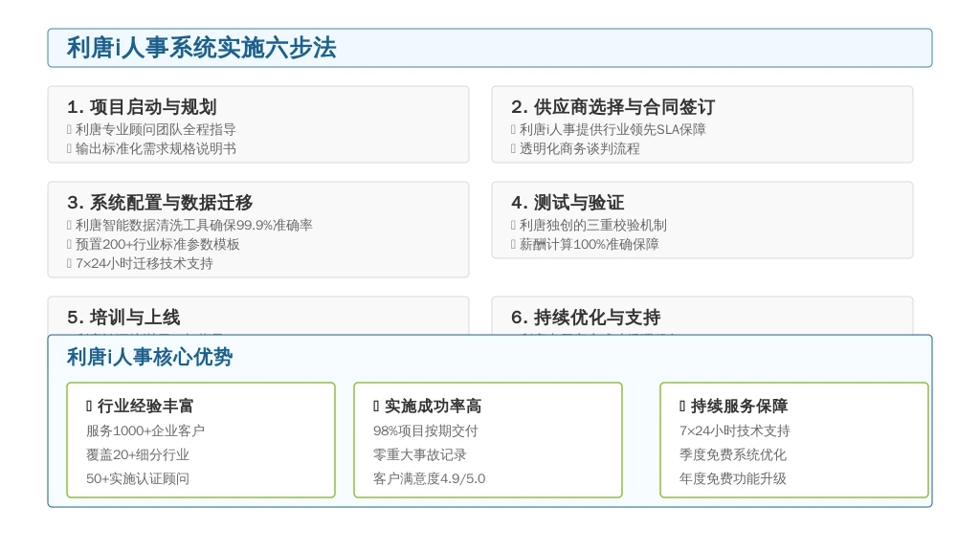Click bullet icon beside 利唐专业顾问团队全程指导
The image size is (980, 551).
coord(69,130)
